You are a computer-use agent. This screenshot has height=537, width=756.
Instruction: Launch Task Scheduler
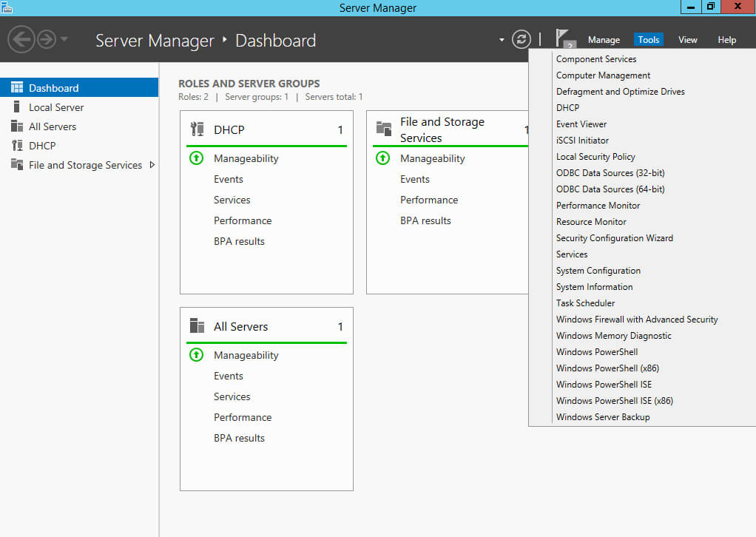pyautogui.click(x=585, y=303)
